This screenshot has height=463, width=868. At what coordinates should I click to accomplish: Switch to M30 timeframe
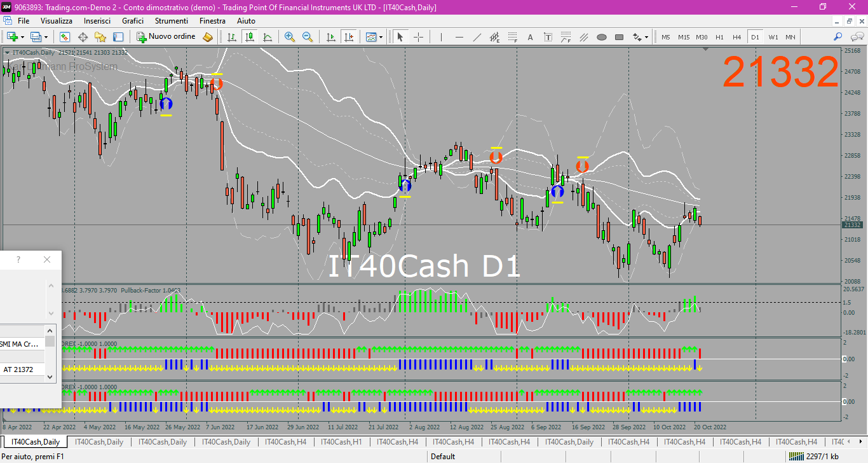(x=702, y=37)
